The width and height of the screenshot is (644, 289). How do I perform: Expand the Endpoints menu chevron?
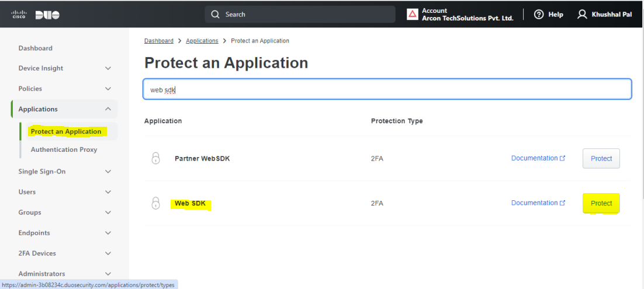coord(108,233)
